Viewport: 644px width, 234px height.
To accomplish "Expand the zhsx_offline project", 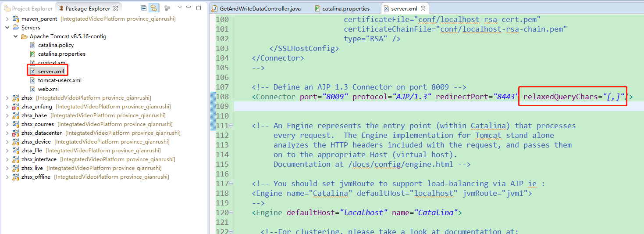I will [7, 176].
